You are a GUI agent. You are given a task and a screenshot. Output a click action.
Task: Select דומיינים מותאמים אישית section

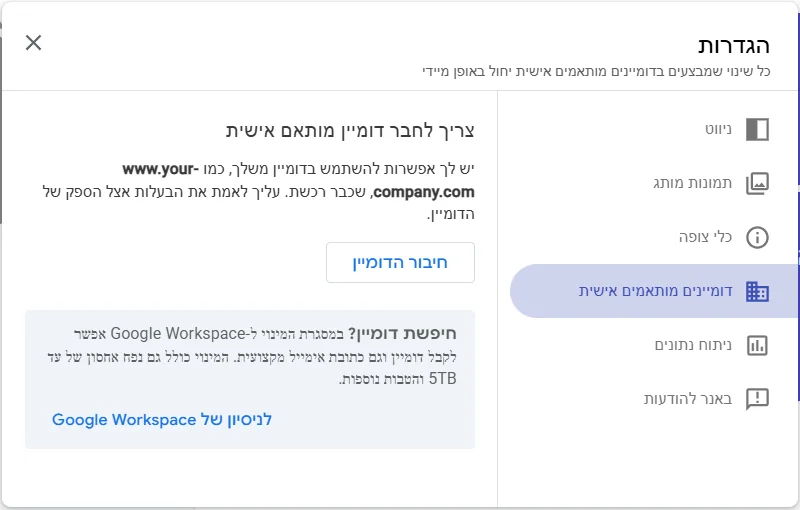654,291
